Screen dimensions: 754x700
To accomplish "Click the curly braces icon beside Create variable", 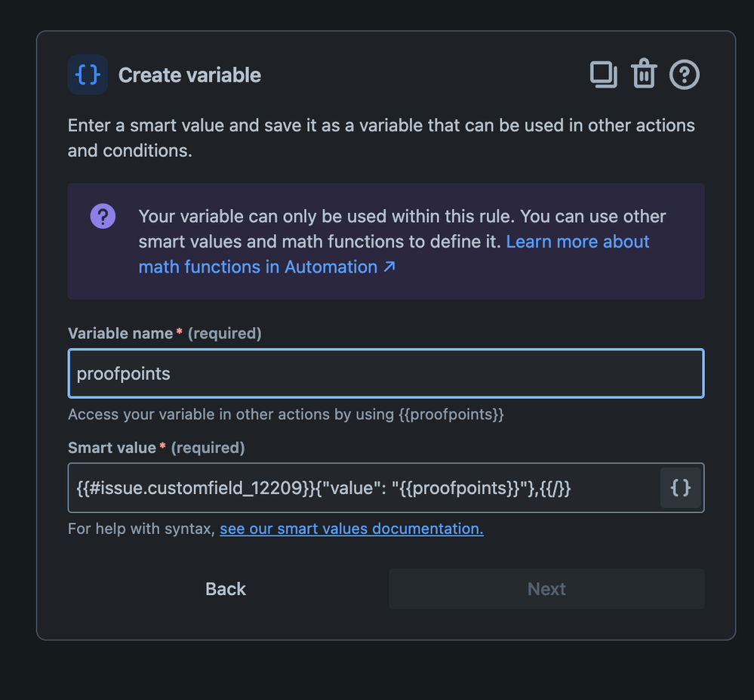I will 88,74.
